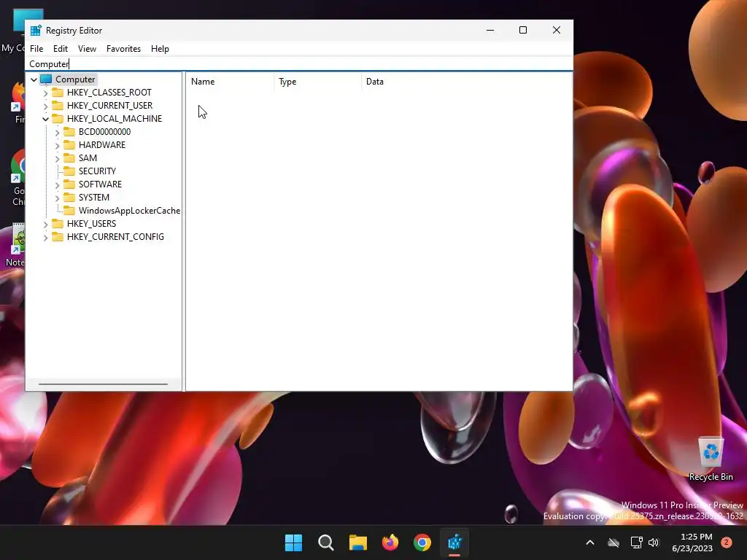Screen dimensions: 747x560
Task: Open File Explorer from taskbar
Action: pyautogui.click(x=357, y=542)
